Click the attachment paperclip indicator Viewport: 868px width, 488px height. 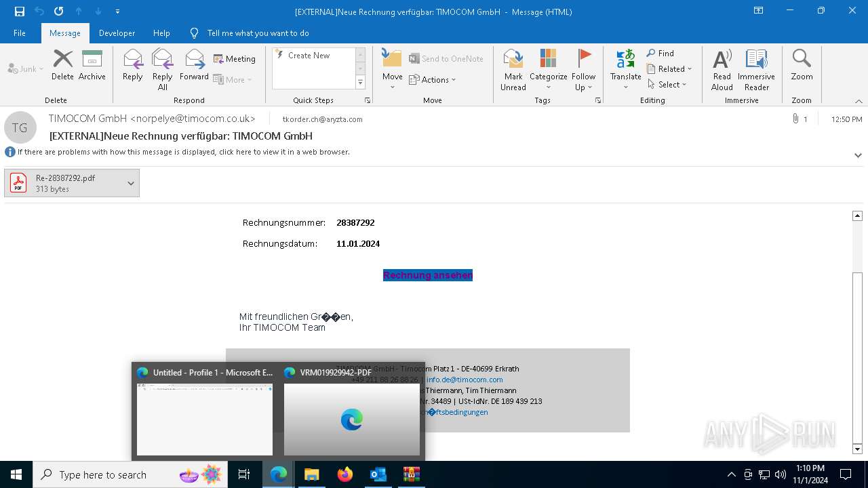click(x=799, y=119)
